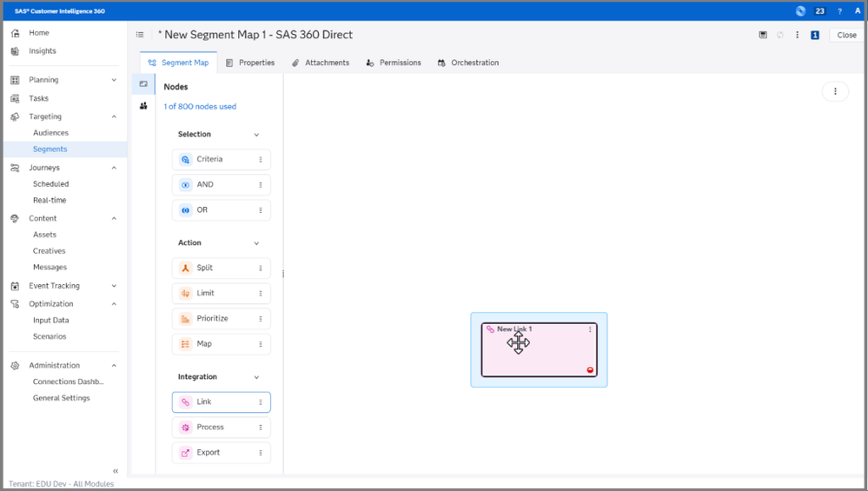
Task: Click the Journeys icon in sidebar
Action: point(15,168)
